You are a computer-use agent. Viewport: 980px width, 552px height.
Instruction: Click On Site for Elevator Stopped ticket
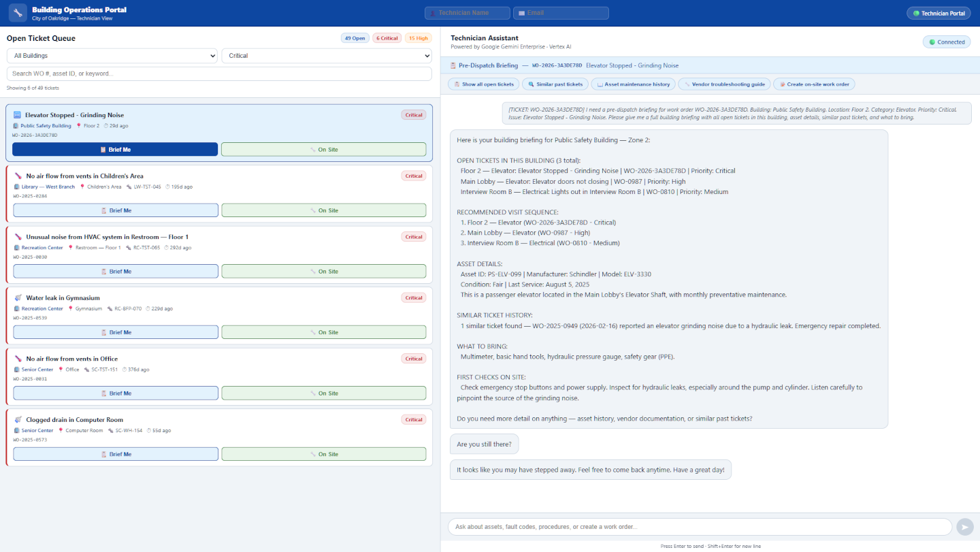324,149
